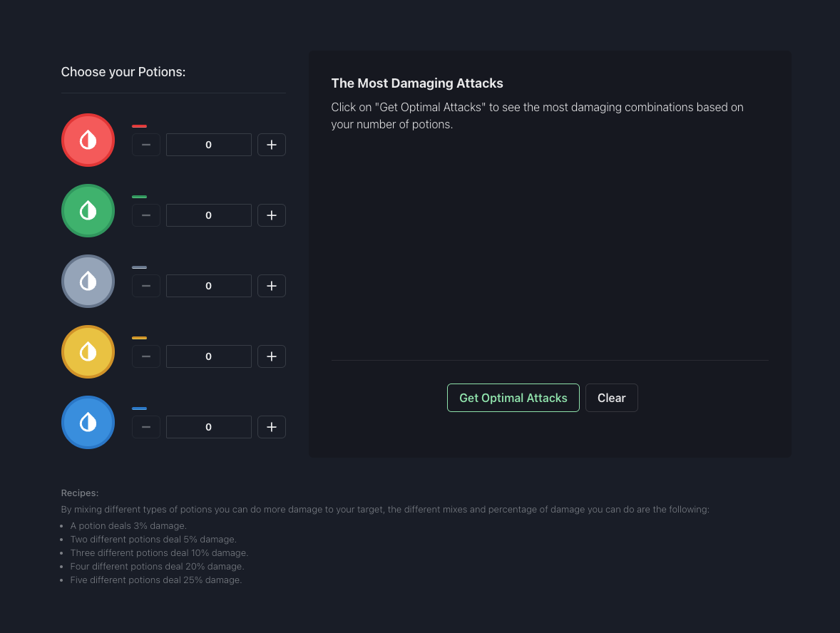
Task: Decrease the gray potion count with minus
Action: click(145, 285)
